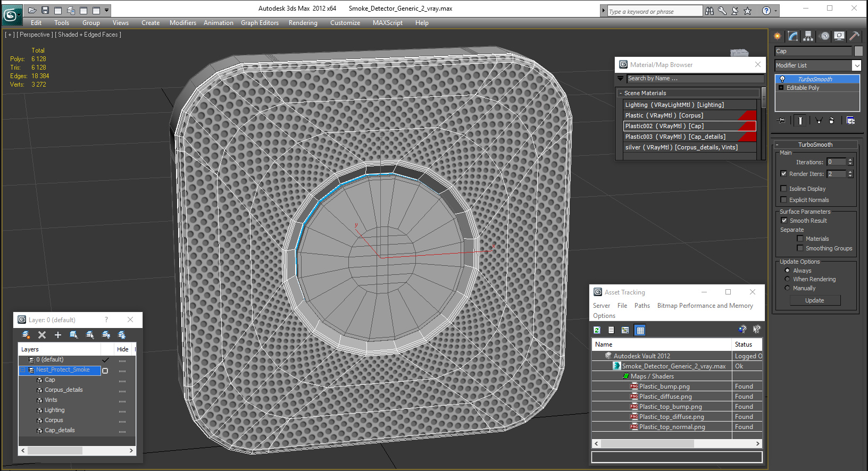Click Freeze/Unfreeze All Layers icon
Viewport: 868px width, 471px height.
[122, 335]
